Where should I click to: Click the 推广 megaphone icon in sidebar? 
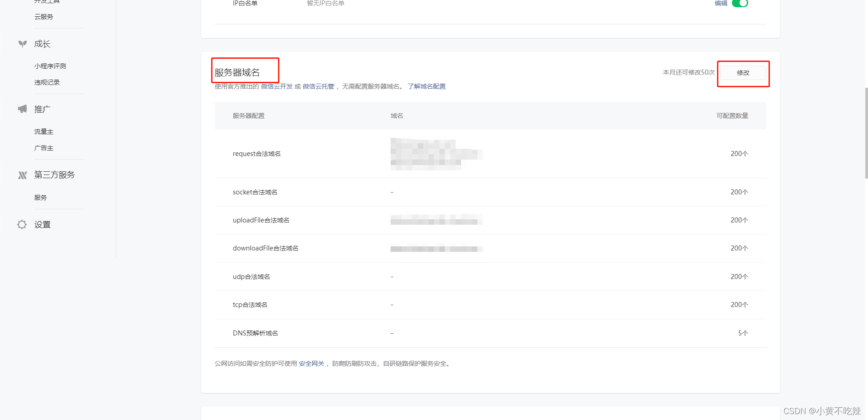tap(23, 109)
